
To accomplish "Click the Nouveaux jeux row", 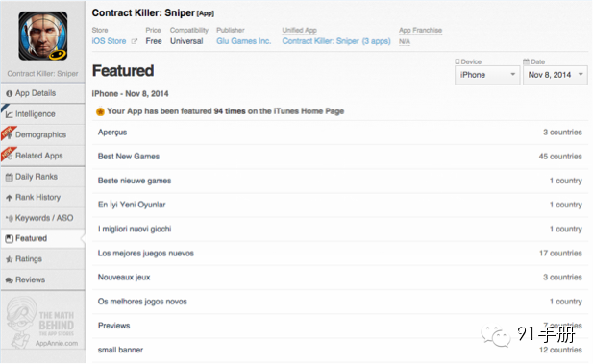I will click(339, 277).
